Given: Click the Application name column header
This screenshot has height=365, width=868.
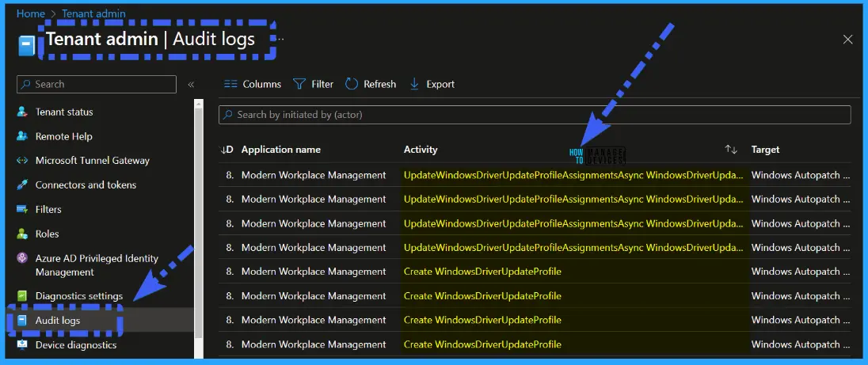Looking at the screenshot, I should (x=280, y=150).
